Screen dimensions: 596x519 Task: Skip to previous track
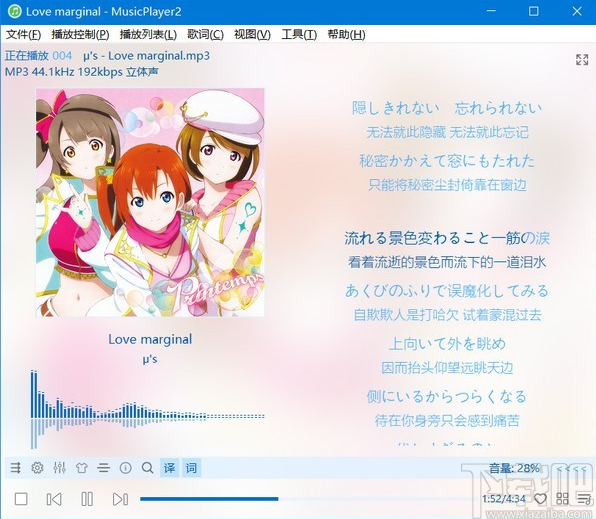(54, 499)
